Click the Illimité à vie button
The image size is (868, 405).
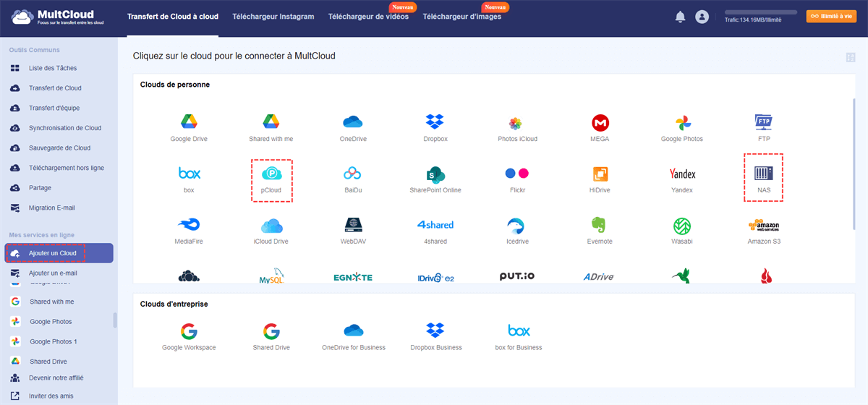pos(831,16)
